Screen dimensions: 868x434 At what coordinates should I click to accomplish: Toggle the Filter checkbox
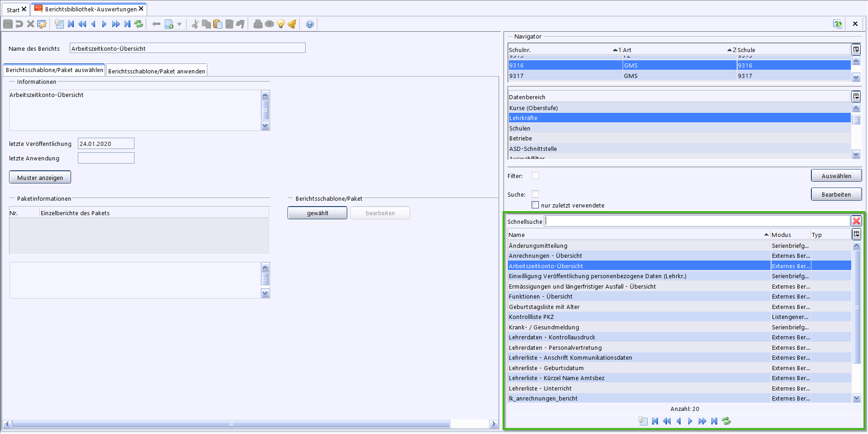click(x=535, y=175)
